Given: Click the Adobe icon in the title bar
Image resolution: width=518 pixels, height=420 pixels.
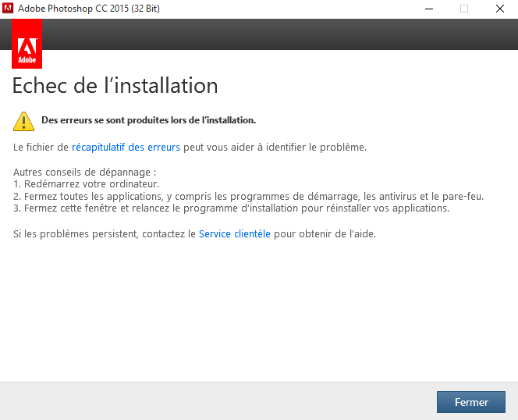Looking at the screenshot, I should [8, 9].
